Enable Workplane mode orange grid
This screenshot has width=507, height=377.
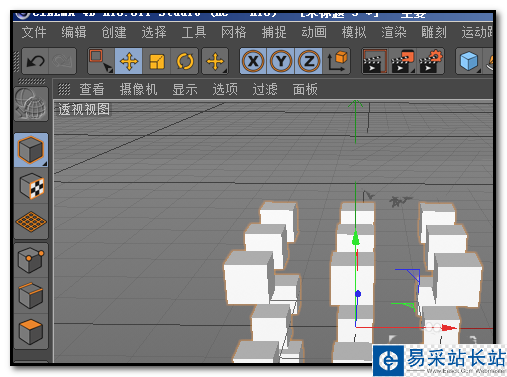[x=31, y=221]
